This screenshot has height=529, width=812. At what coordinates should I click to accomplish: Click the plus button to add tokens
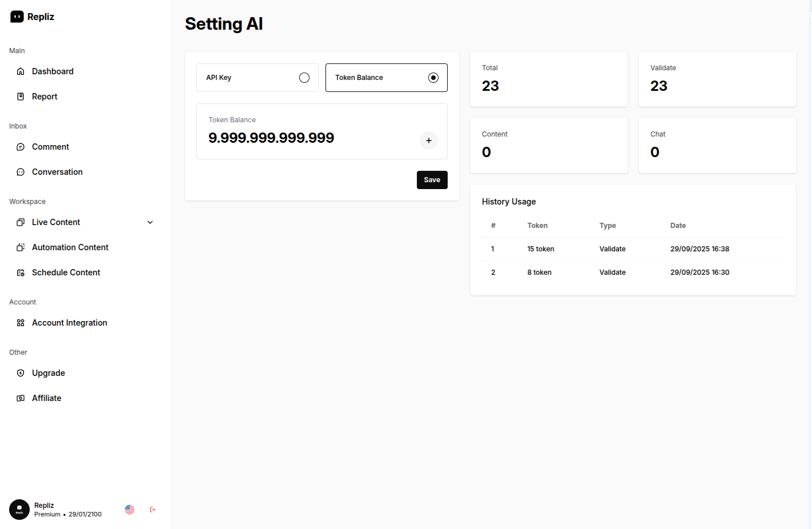click(429, 141)
